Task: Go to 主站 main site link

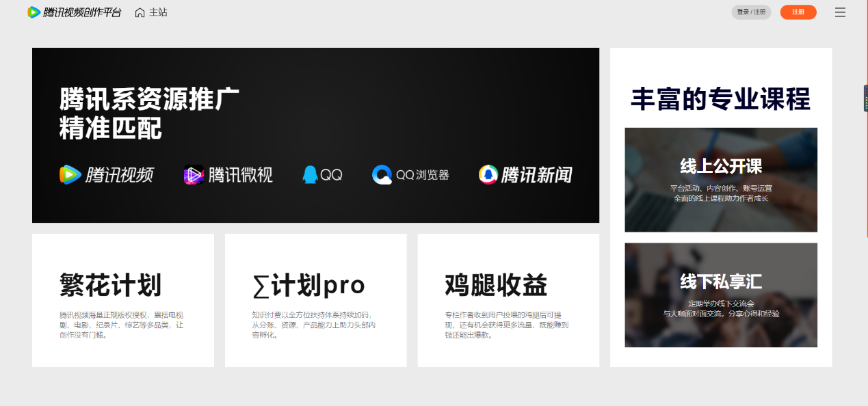Action: click(x=158, y=12)
